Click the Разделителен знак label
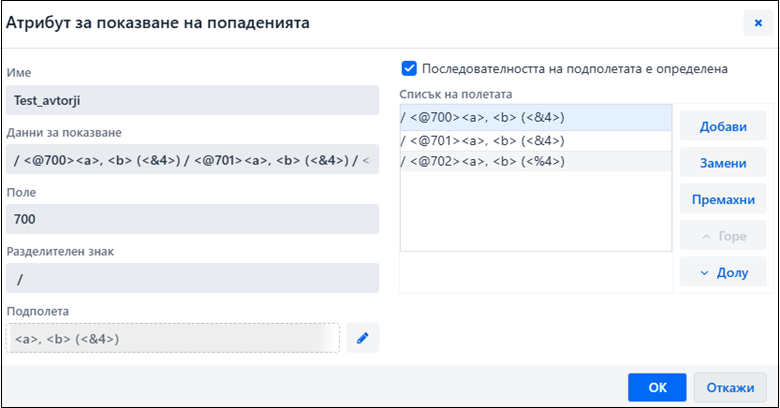 pyautogui.click(x=60, y=251)
